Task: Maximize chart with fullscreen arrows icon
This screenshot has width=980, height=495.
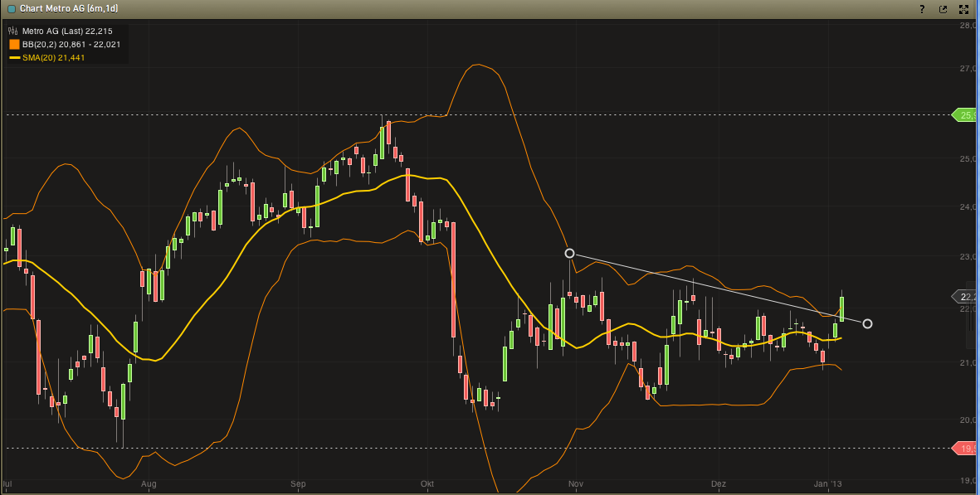Action: pos(963,9)
